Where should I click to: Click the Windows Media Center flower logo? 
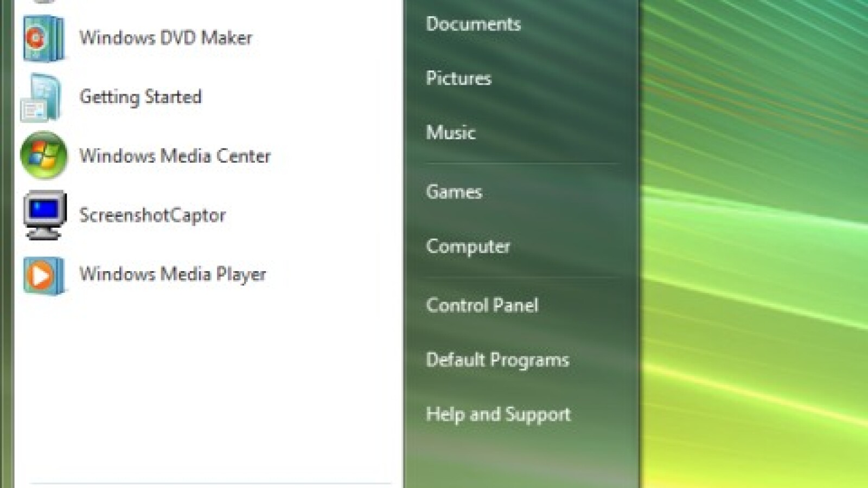42,156
